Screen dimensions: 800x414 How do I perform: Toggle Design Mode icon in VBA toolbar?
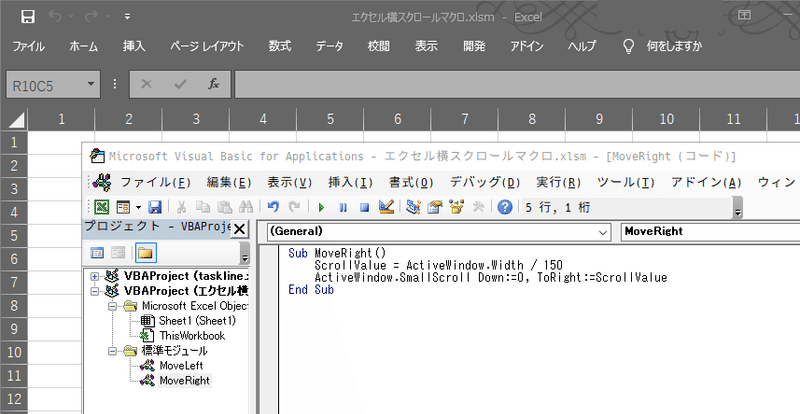(386, 207)
